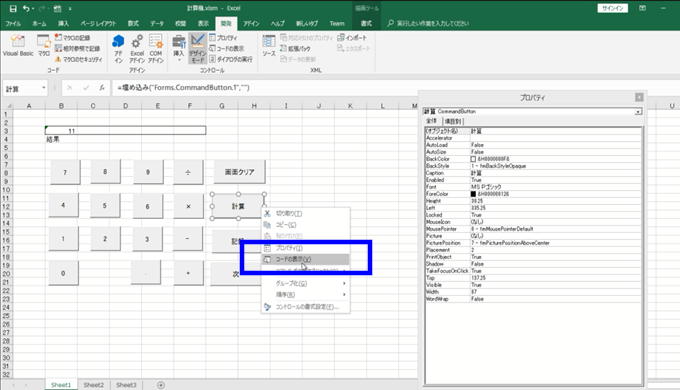Click the fx insert function icon
The height and width of the screenshot is (390, 680).
[102, 88]
